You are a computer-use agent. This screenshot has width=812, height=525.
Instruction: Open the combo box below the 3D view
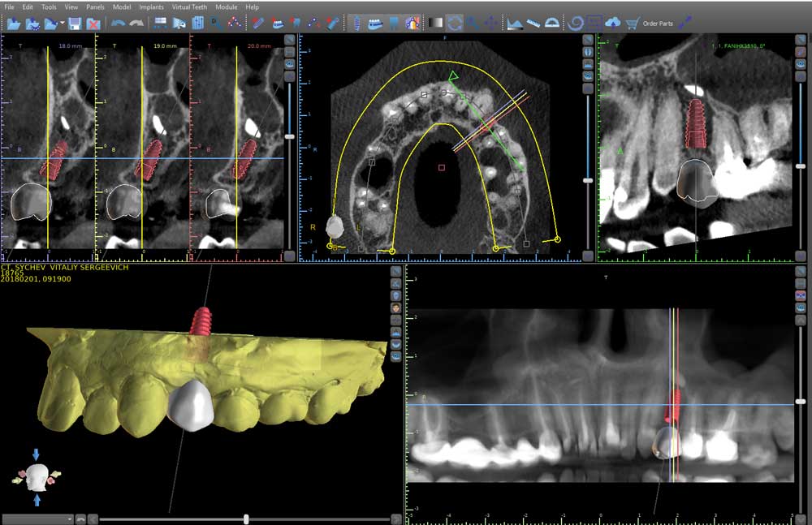pos(38,519)
